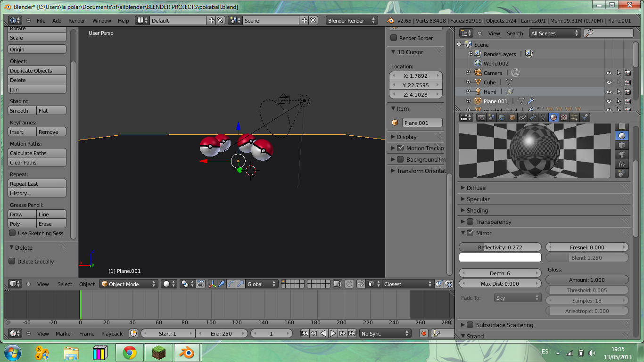Set material preview to cube shape

[622, 145]
